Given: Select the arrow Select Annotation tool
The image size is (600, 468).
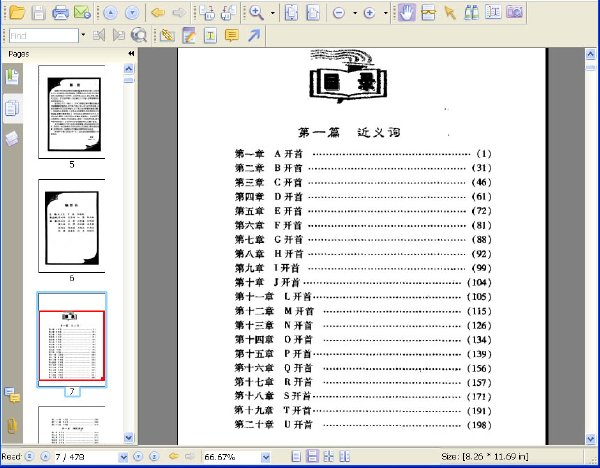Looking at the screenshot, I should point(450,13).
